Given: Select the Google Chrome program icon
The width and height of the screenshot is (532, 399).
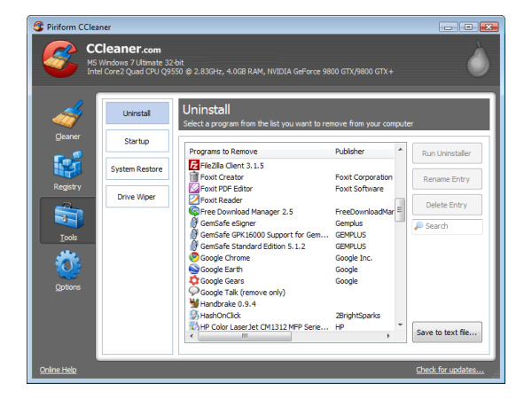Looking at the screenshot, I should (x=193, y=257).
